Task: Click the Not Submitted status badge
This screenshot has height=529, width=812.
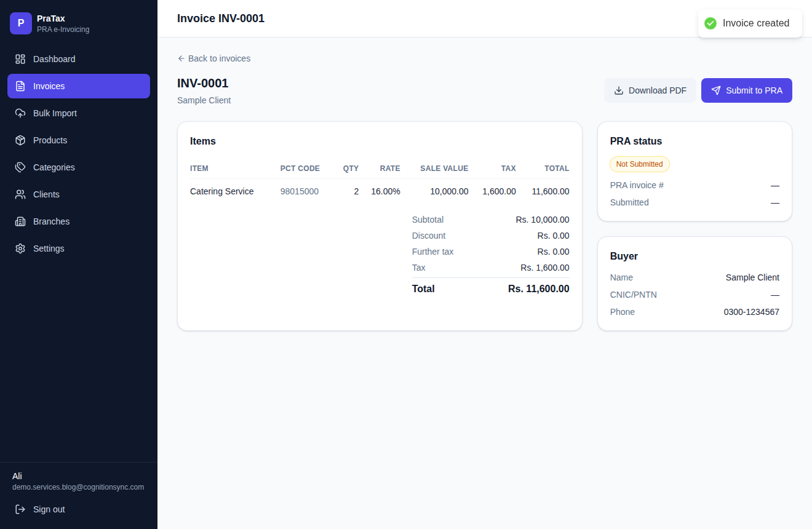Action: 640,164
